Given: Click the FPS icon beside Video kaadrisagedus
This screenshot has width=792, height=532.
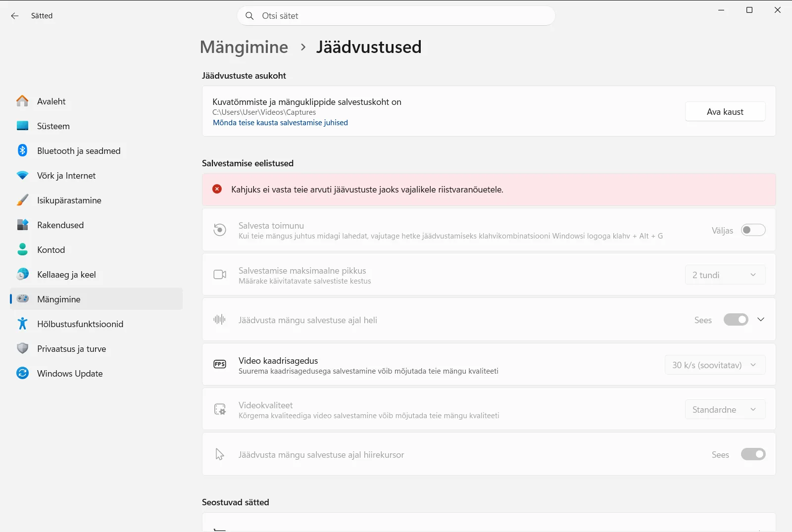Looking at the screenshot, I should point(220,364).
